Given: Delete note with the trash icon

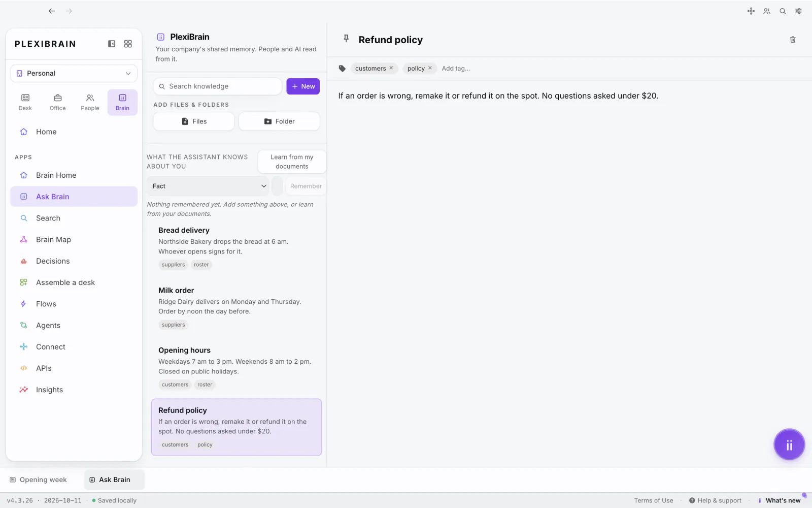Looking at the screenshot, I should click(793, 40).
